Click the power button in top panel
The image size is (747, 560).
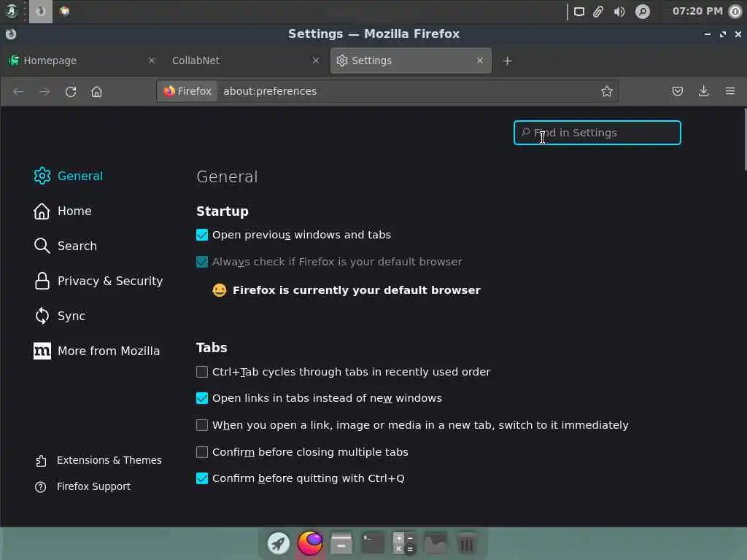[x=735, y=12]
